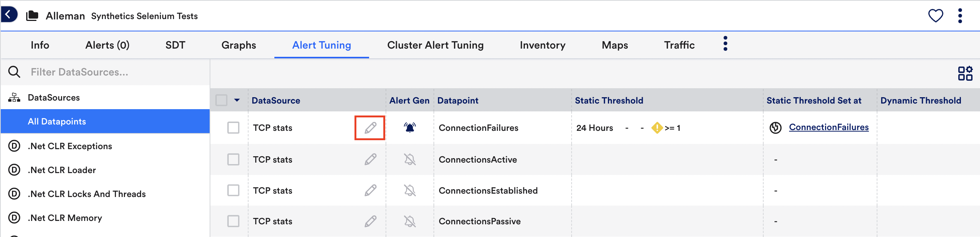Click the ConnectionsPassive datapoint name
This screenshot has height=237, width=980.
coord(480,221)
